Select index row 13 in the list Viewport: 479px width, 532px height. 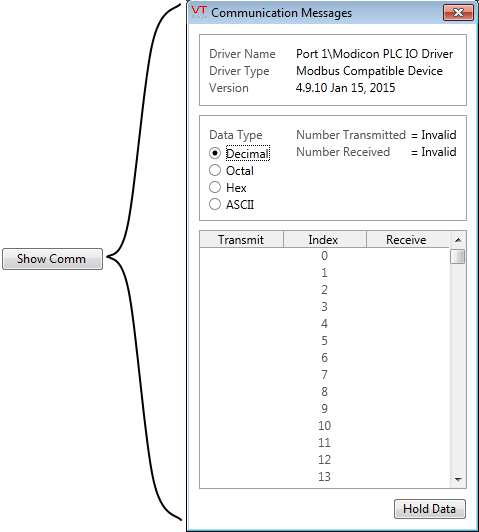click(x=325, y=476)
